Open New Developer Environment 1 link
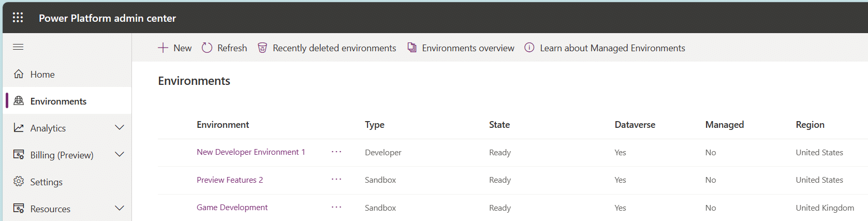Viewport: 868px width, 221px height. coord(251,152)
